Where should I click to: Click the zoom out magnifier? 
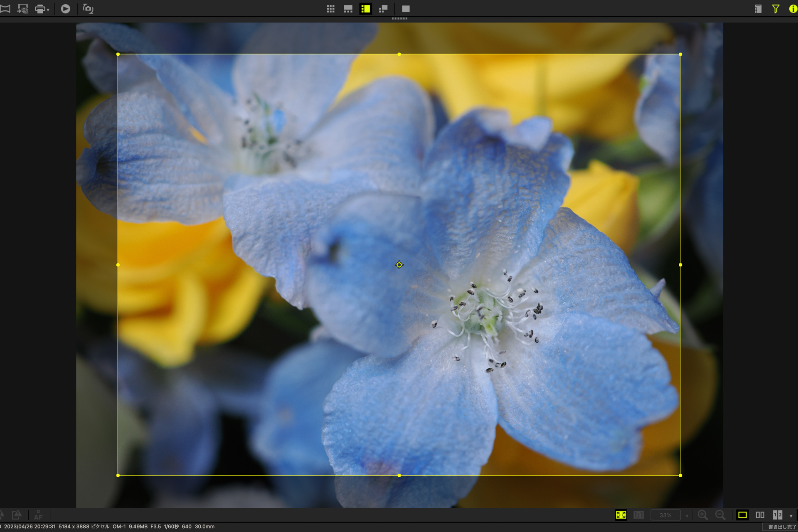(x=720, y=515)
